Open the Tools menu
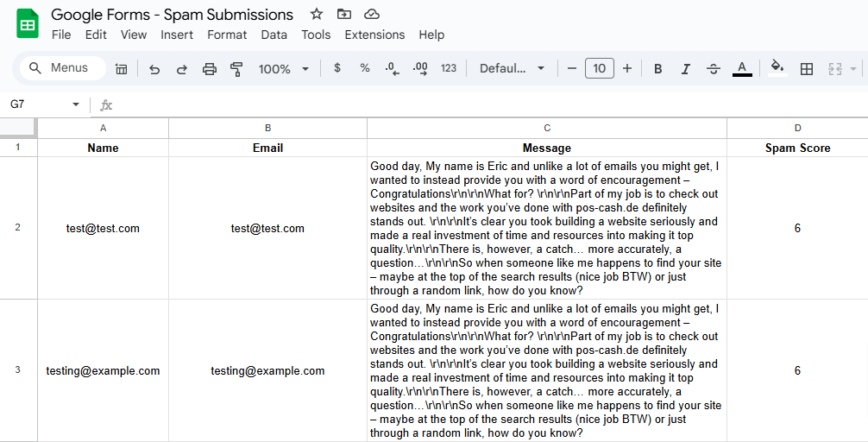The width and height of the screenshot is (868, 442). click(316, 35)
